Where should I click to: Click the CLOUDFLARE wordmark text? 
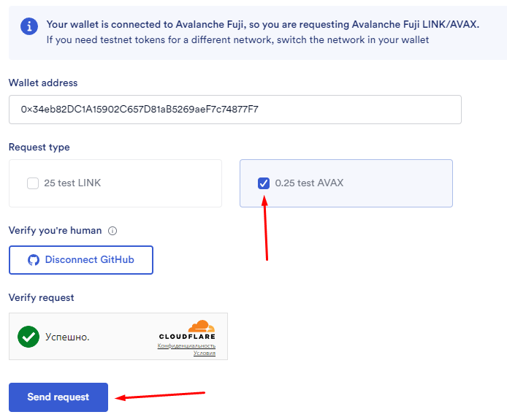[x=186, y=337]
